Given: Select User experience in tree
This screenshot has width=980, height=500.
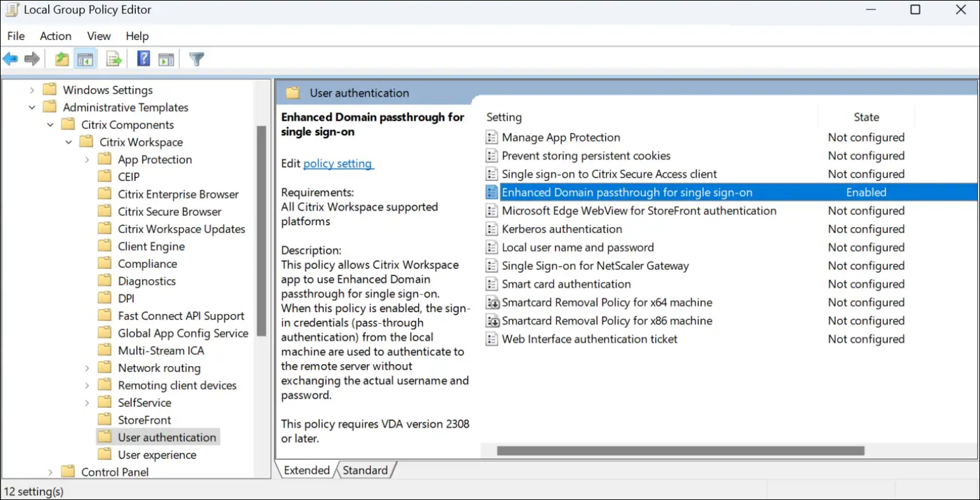Looking at the screenshot, I should (157, 455).
